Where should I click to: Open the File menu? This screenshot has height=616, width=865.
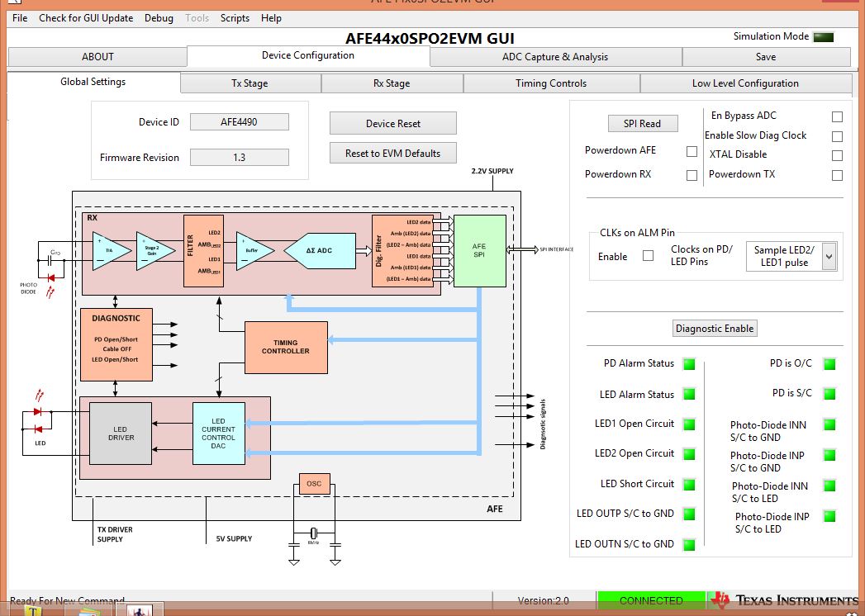[x=20, y=18]
